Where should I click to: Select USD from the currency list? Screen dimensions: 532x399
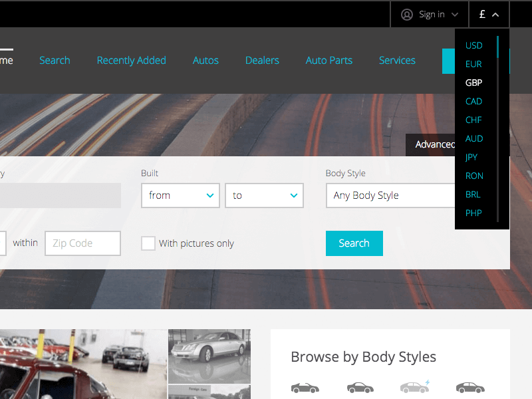[x=473, y=45]
